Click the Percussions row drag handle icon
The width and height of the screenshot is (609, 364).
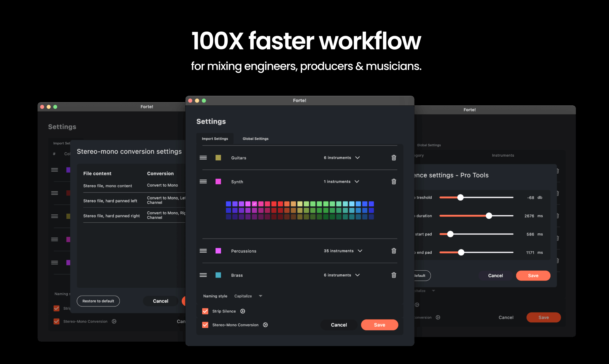coord(203,251)
